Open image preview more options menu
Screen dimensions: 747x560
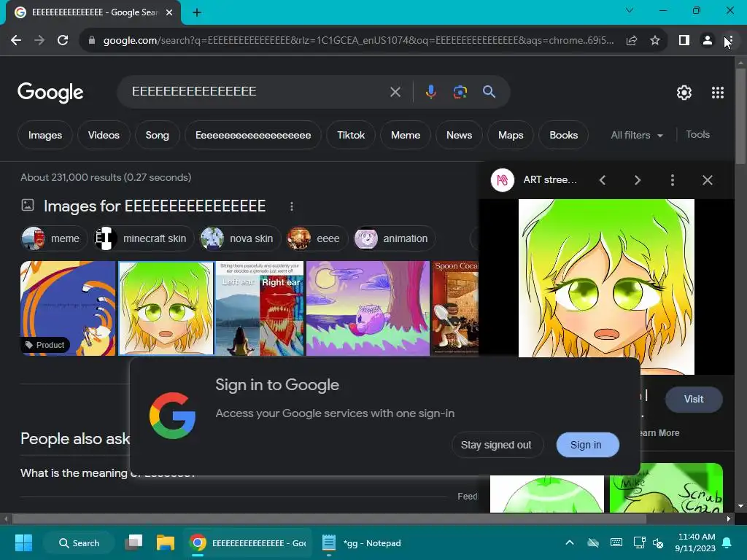(x=672, y=180)
